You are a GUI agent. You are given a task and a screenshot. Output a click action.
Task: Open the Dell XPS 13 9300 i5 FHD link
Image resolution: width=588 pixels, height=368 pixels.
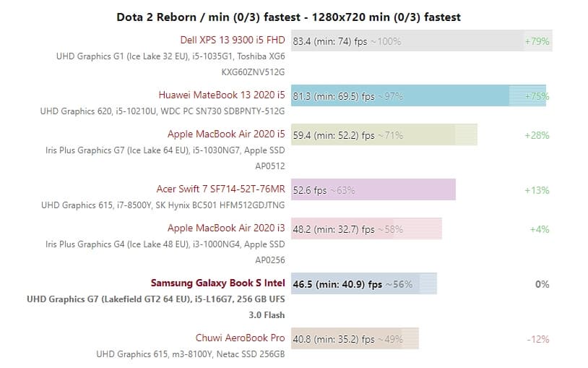(x=233, y=40)
